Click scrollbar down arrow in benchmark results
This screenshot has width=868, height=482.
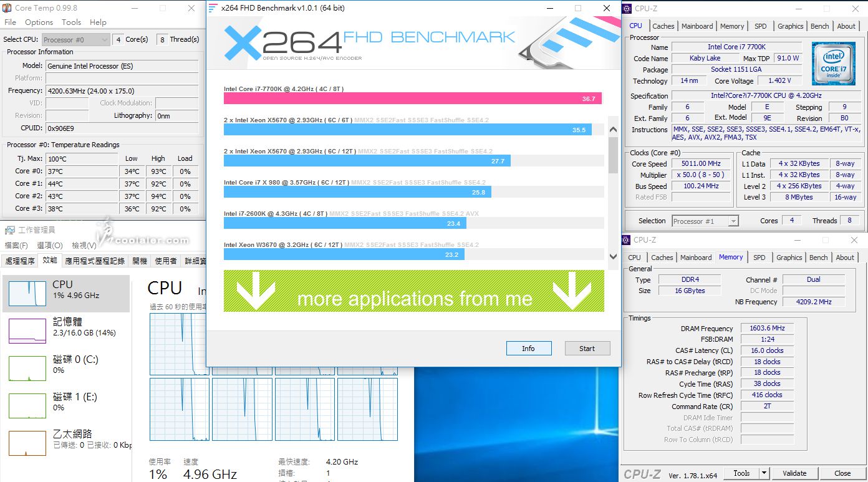pos(612,256)
